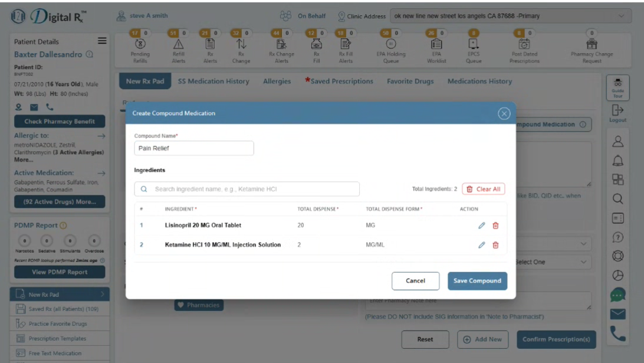Open Pharmacy Change Request icon

[x=592, y=44]
